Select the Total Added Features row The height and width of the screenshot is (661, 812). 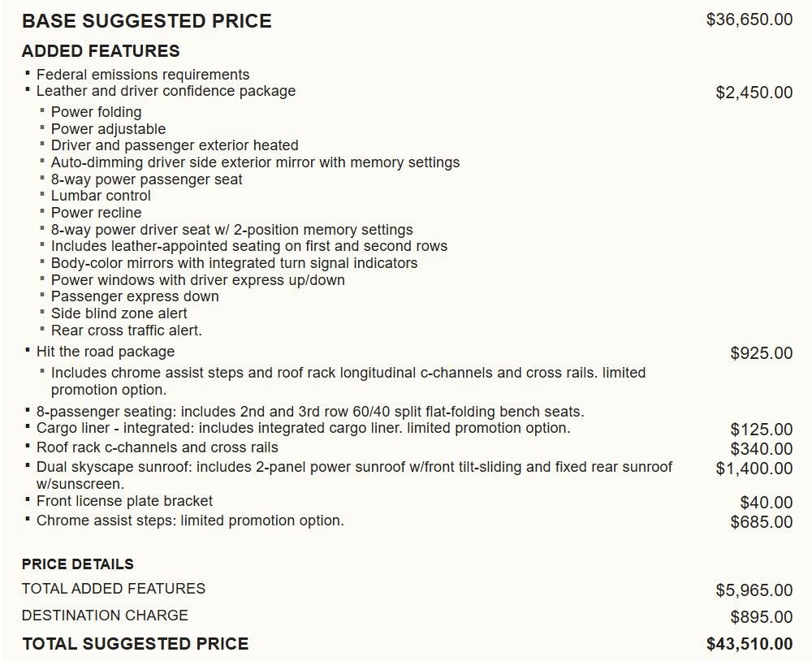407,590
